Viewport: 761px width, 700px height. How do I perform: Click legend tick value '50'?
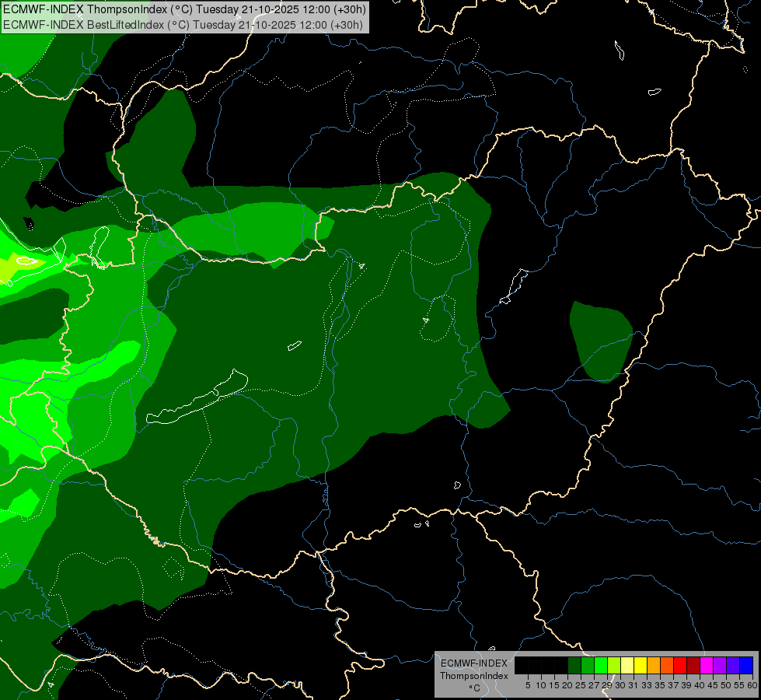(x=726, y=685)
